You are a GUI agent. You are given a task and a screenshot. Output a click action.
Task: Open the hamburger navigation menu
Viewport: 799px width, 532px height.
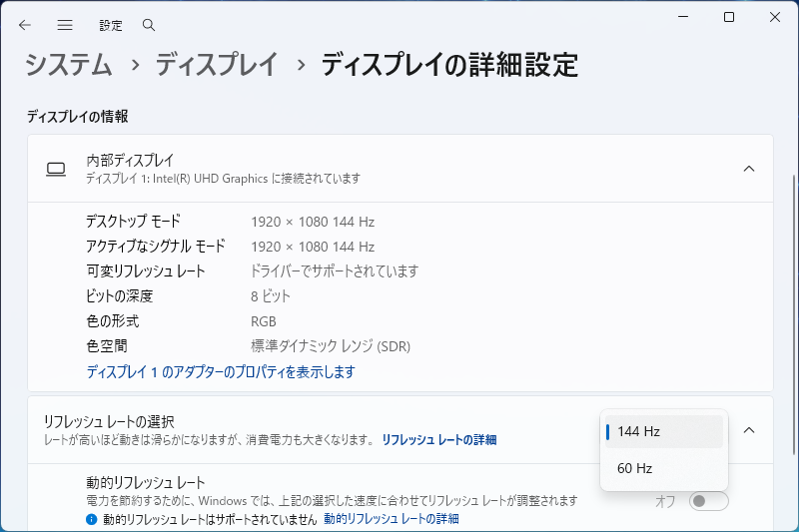coord(65,25)
